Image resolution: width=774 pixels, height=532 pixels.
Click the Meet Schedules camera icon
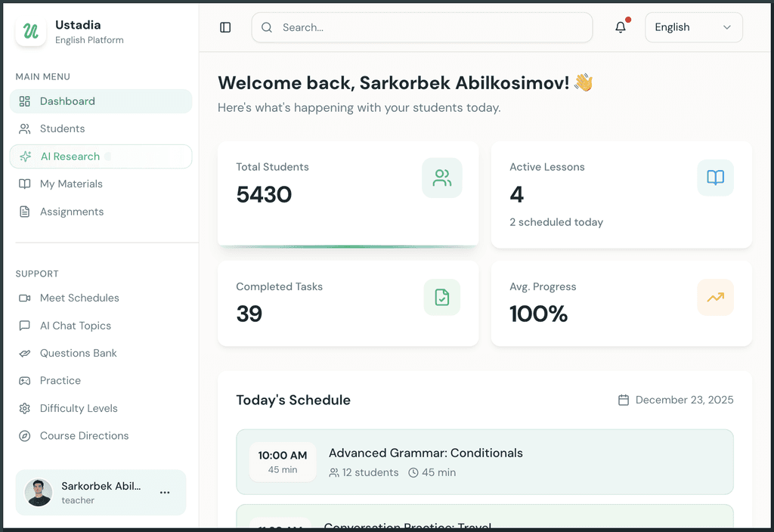coord(25,298)
